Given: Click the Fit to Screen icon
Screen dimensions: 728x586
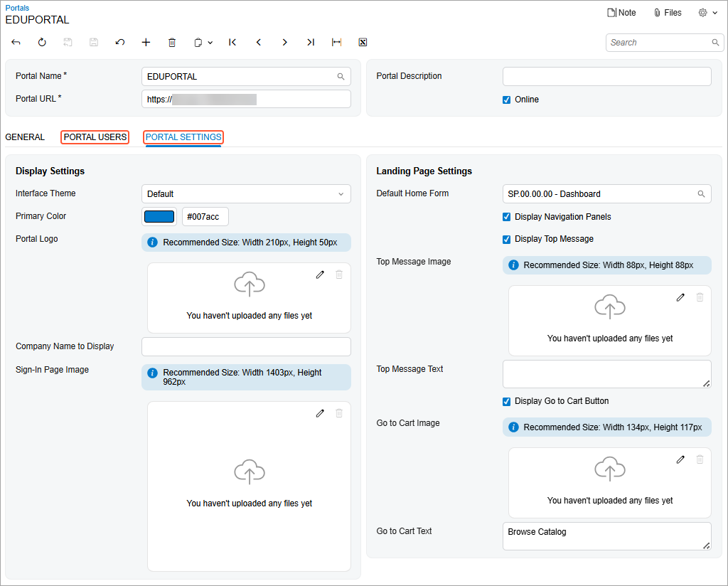Looking at the screenshot, I should pyautogui.click(x=336, y=43).
